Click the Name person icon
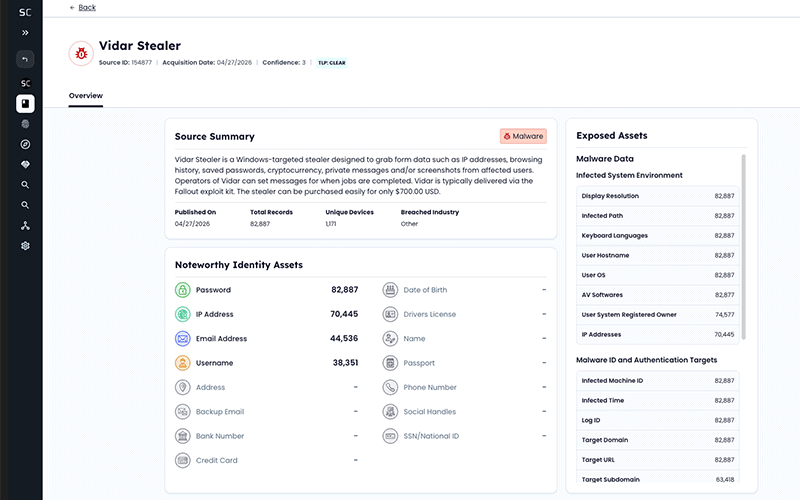This screenshot has width=800, height=500. point(390,338)
